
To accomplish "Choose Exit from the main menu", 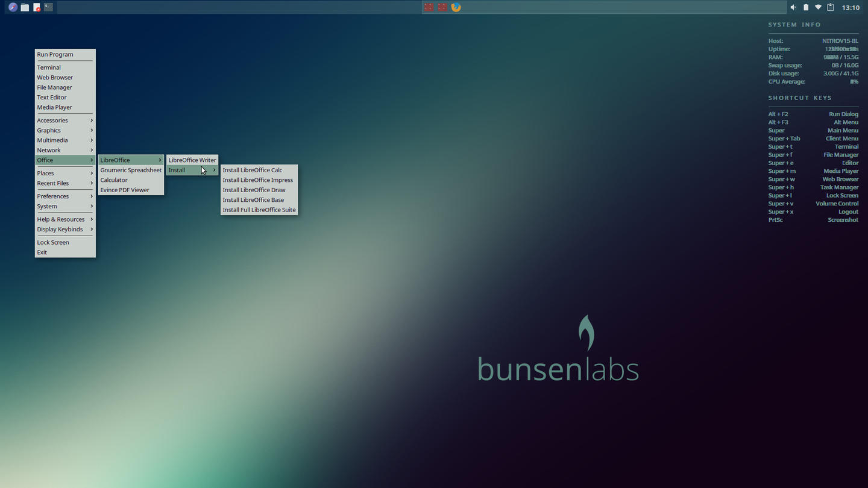I will click(65, 252).
